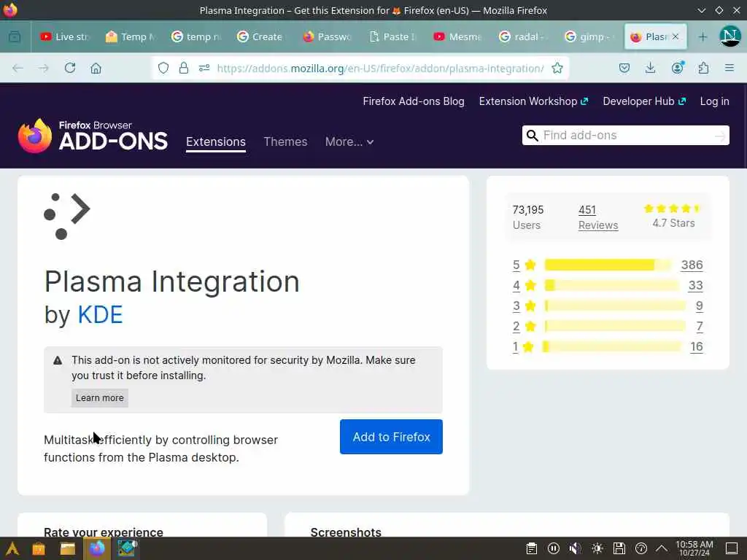Open the Developer Hub link
The height and width of the screenshot is (560, 747).
point(643,101)
